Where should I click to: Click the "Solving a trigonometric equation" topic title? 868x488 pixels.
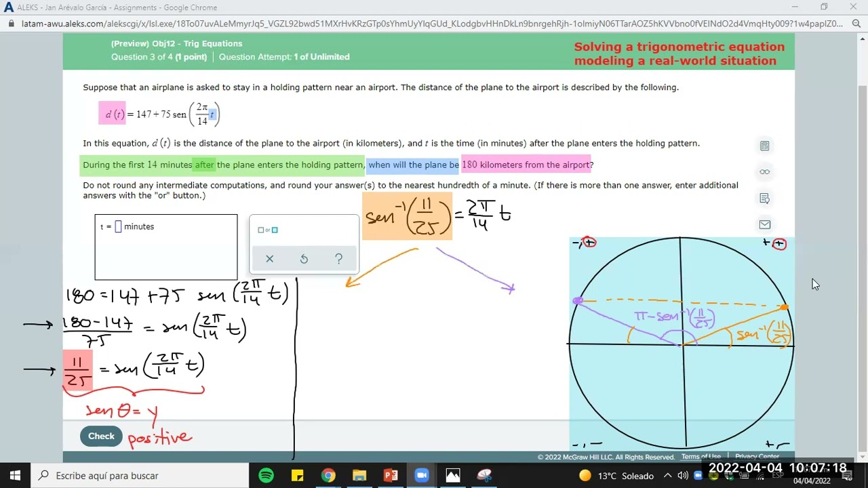[679, 47]
